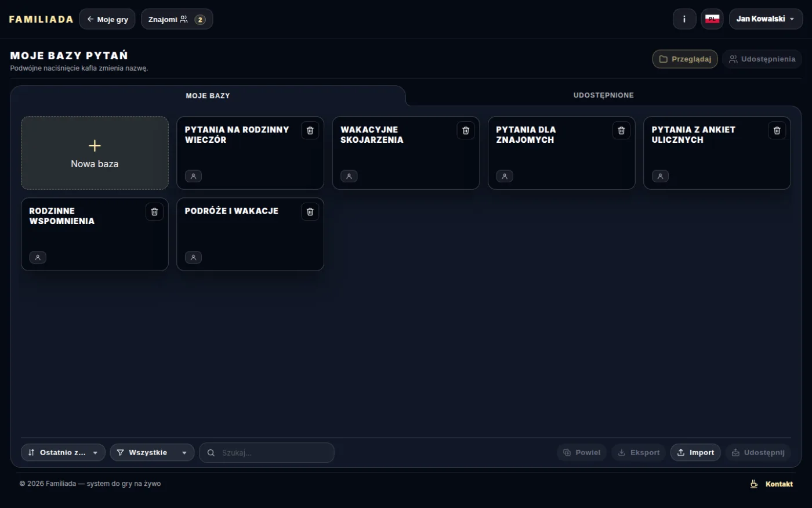
Task: Click the Pytania z ankiet ulicznych title
Action: [x=693, y=135]
